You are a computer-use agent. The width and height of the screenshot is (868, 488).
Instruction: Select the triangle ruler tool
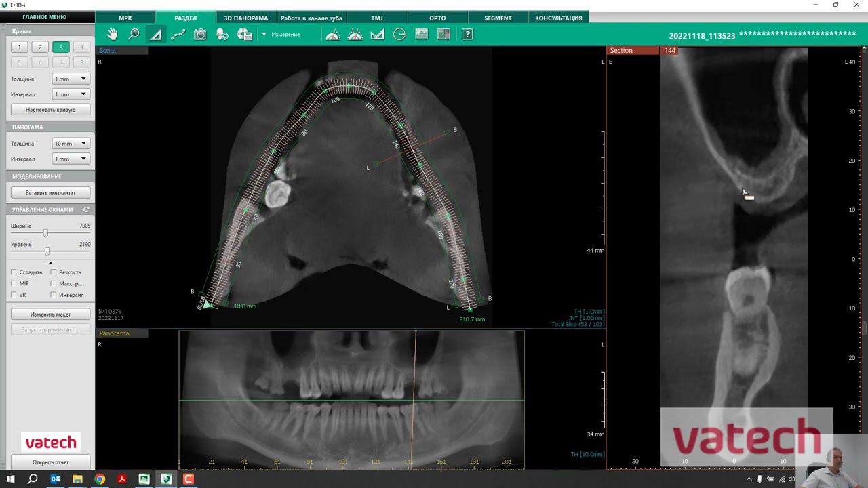point(156,35)
